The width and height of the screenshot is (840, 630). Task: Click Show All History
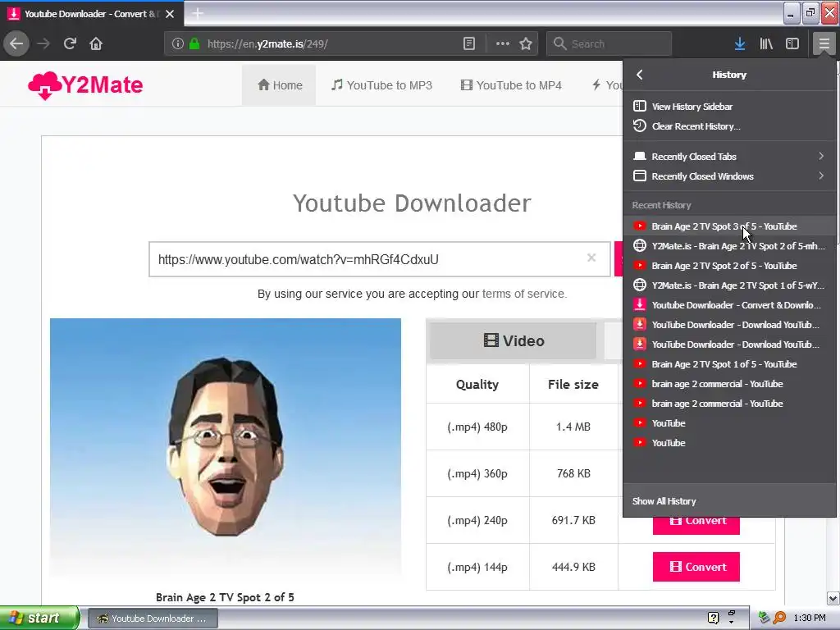click(x=729, y=501)
